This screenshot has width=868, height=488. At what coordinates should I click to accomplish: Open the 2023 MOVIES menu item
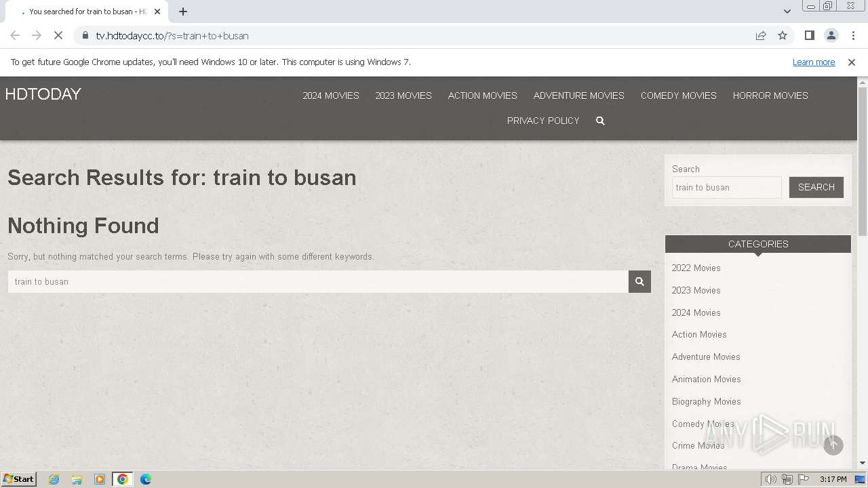[403, 96]
